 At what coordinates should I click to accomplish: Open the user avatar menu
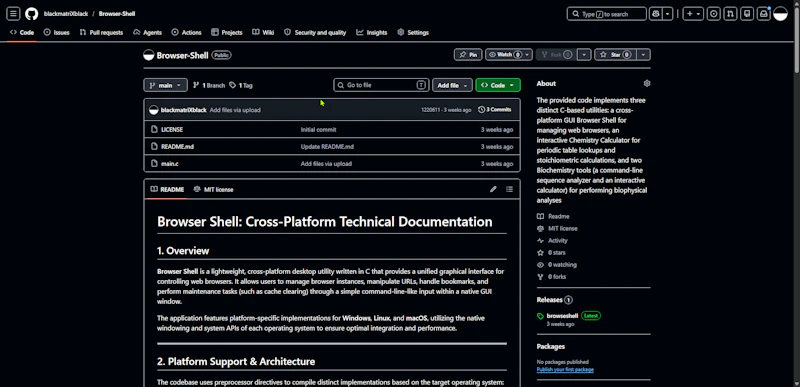(x=780, y=14)
